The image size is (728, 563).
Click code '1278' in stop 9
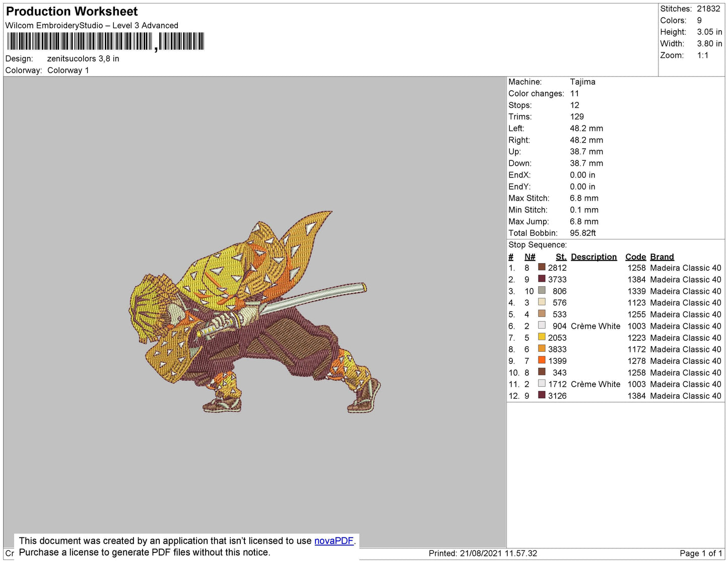tap(636, 361)
